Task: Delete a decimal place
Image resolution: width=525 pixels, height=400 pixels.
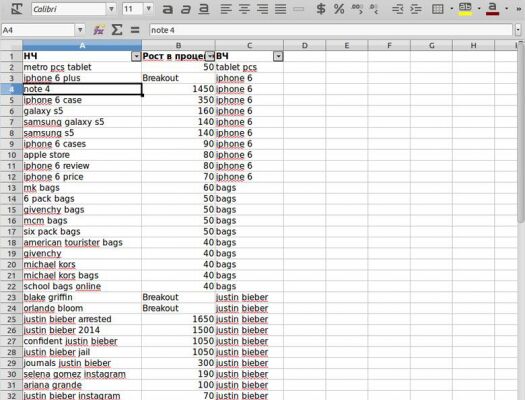Action: point(374,9)
